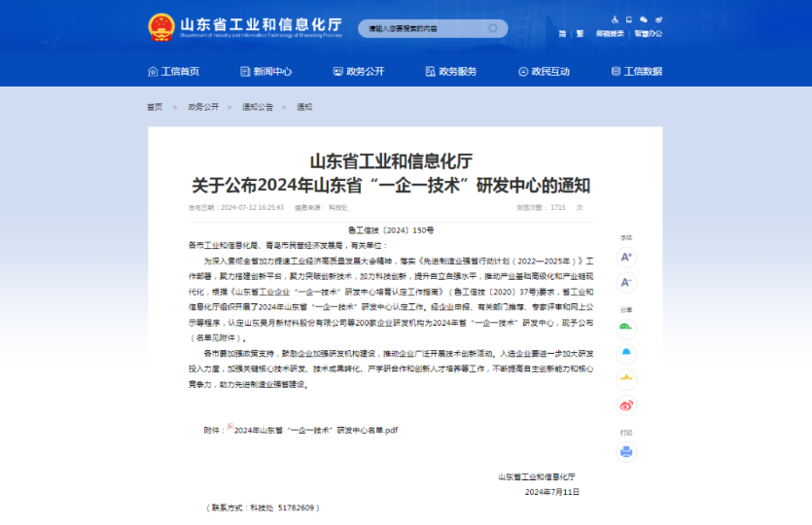Screen dimensions: 812x525
Task: Open the Weibo icon in the header
Action: point(658,19)
